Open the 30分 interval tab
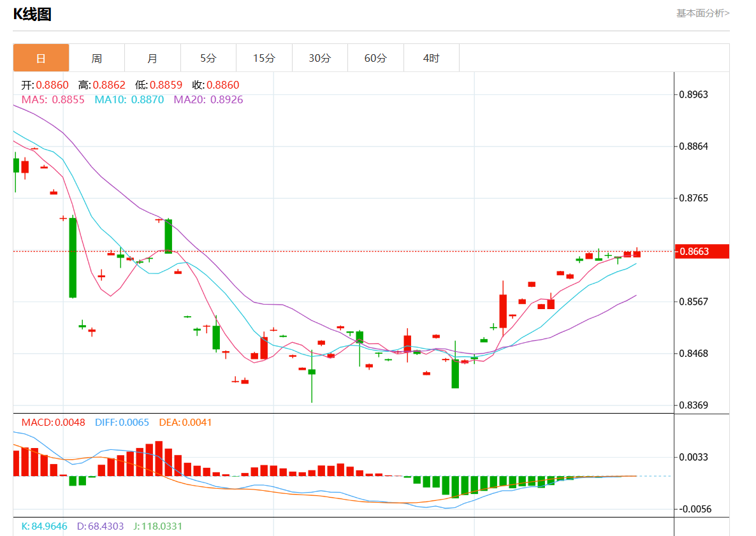The height and width of the screenshot is (536, 756). (x=319, y=59)
